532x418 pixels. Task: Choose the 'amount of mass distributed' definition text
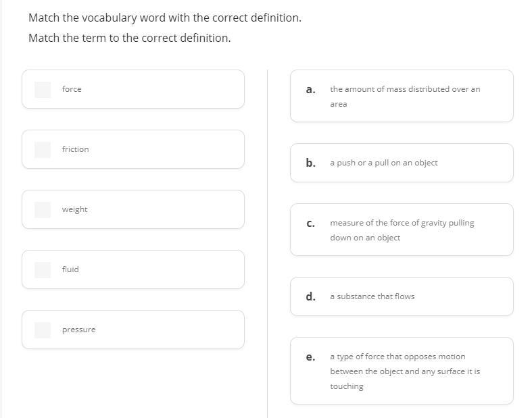tap(404, 96)
